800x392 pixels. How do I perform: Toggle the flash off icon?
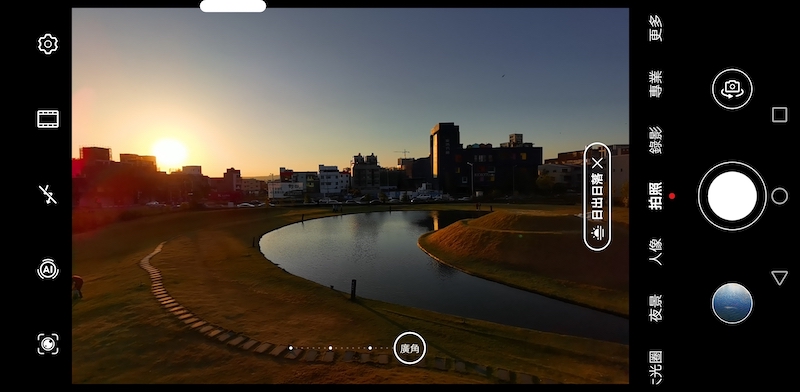tap(48, 194)
